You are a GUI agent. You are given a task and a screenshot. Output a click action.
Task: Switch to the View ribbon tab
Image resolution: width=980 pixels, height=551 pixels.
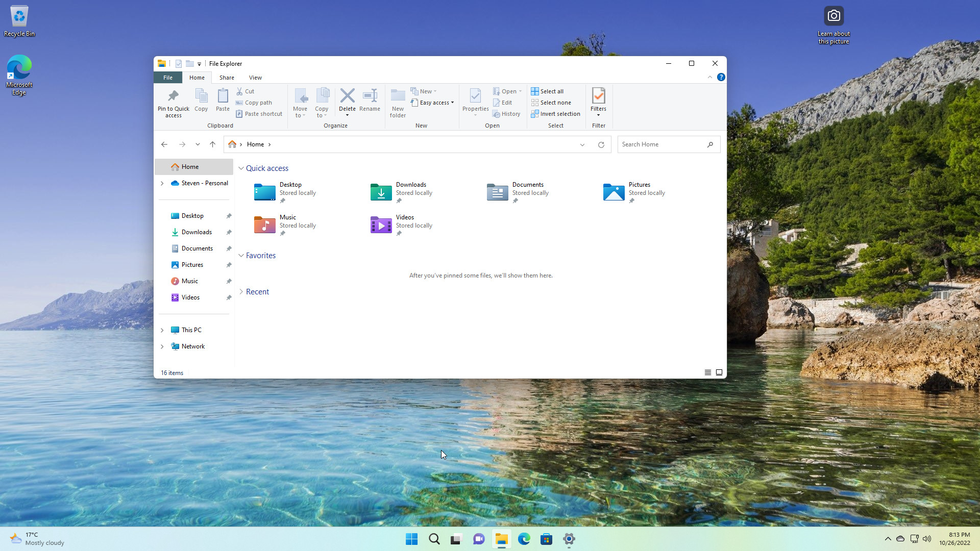(255, 78)
